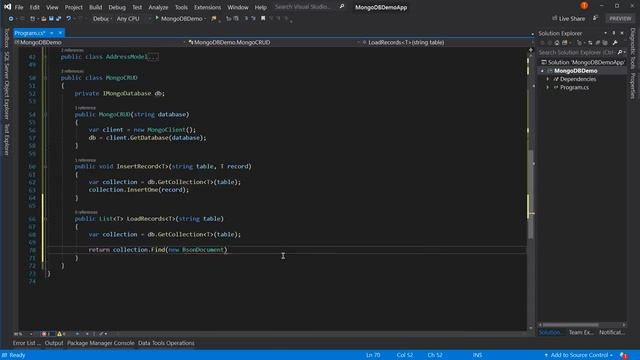Toggle auto-hide pin on Solution Explorer
Image resolution: width=640 pixels, height=360 pixels.
point(614,33)
